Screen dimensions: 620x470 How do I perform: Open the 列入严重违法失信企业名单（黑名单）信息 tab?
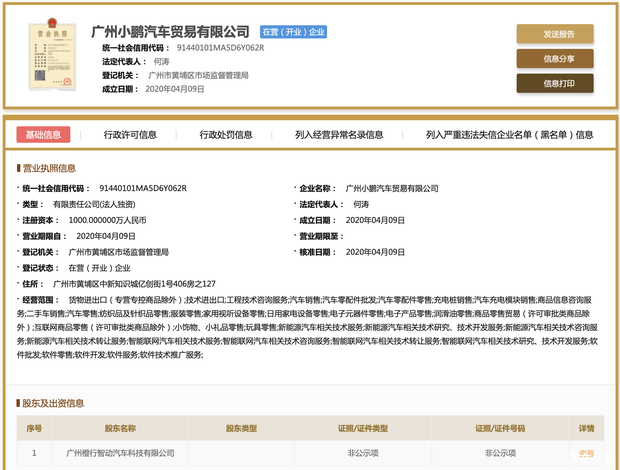pos(509,134)
